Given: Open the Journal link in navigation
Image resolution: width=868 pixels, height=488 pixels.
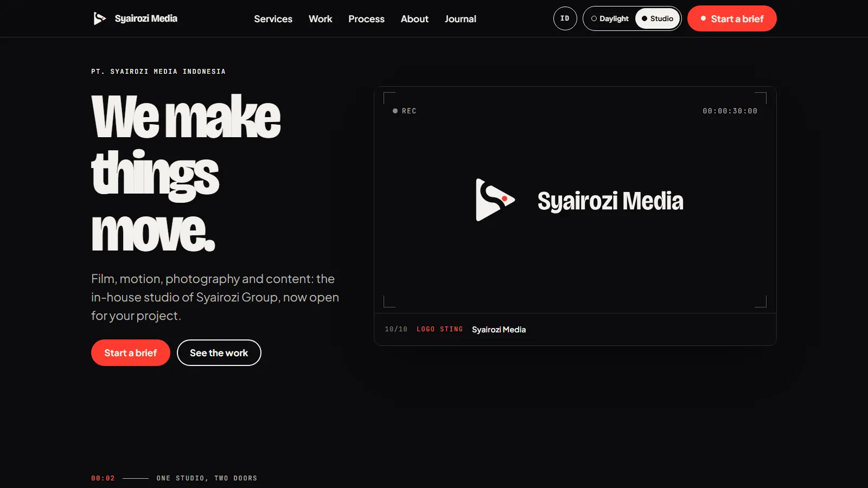Looking at the screenshot, I should [x=460, y=19].
